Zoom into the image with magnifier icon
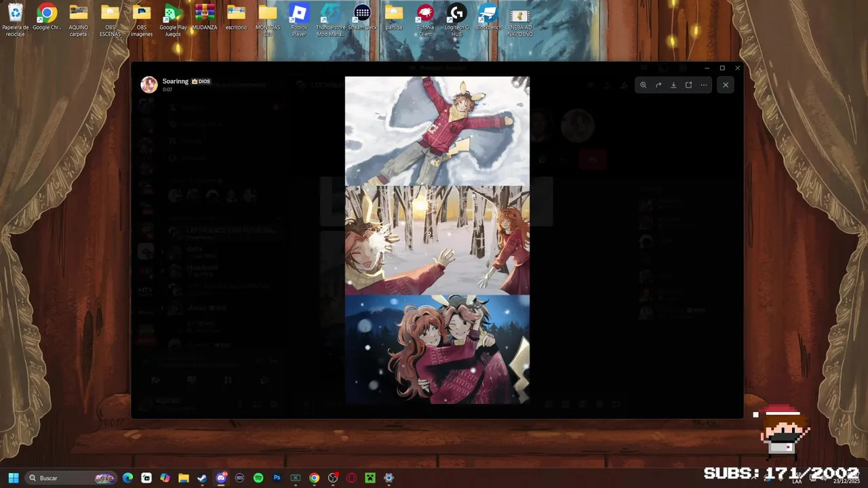The width and height of the screenshot is (868, 488). [x=644, y=85]
